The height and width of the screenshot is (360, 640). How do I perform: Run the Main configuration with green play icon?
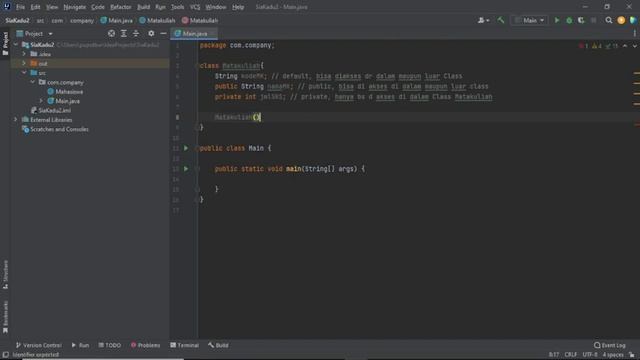[x=557, y=20]
